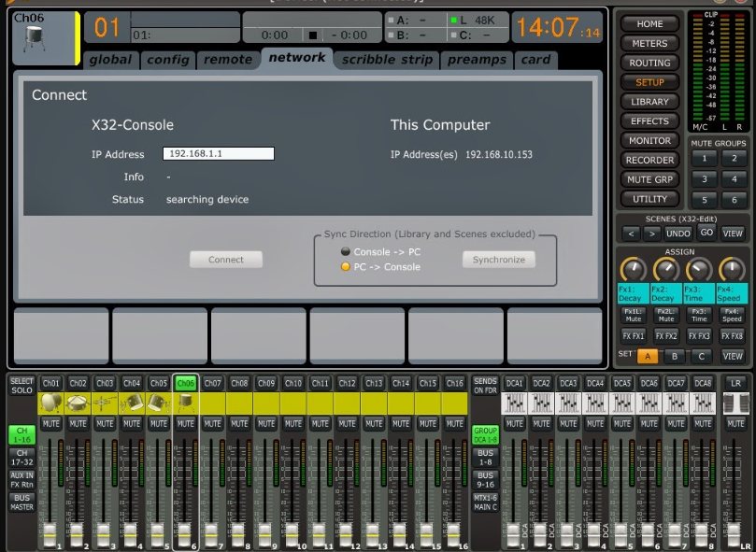Viewport: 756px width, 552px height.
Task: Switch to the scribble strip tab
Action: (x=387, y=60)
